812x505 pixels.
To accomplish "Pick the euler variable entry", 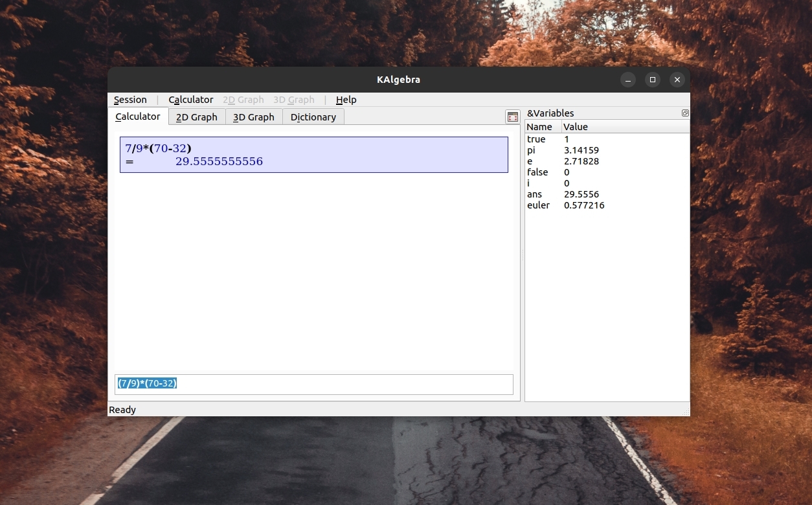I will [538, 205].
